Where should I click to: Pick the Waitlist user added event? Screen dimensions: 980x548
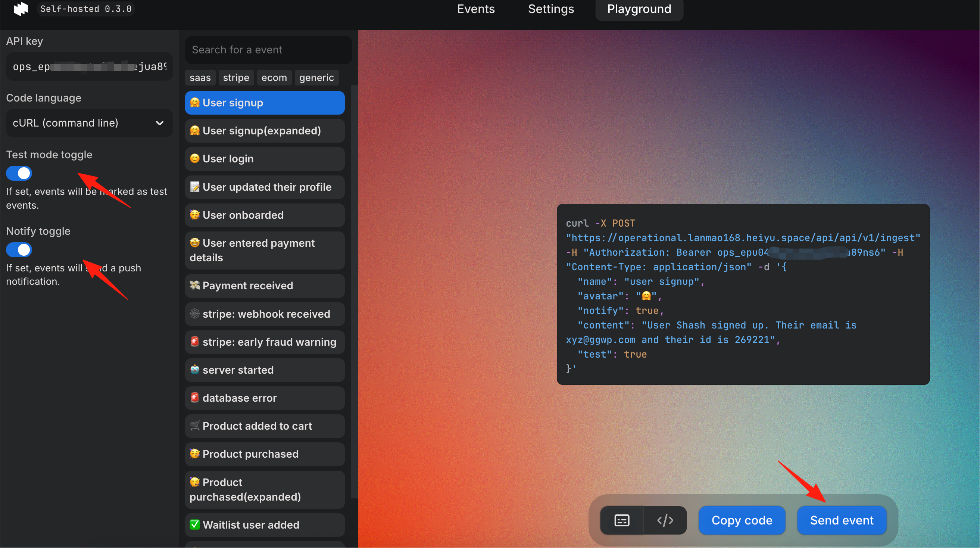click(x=265, y=525)
